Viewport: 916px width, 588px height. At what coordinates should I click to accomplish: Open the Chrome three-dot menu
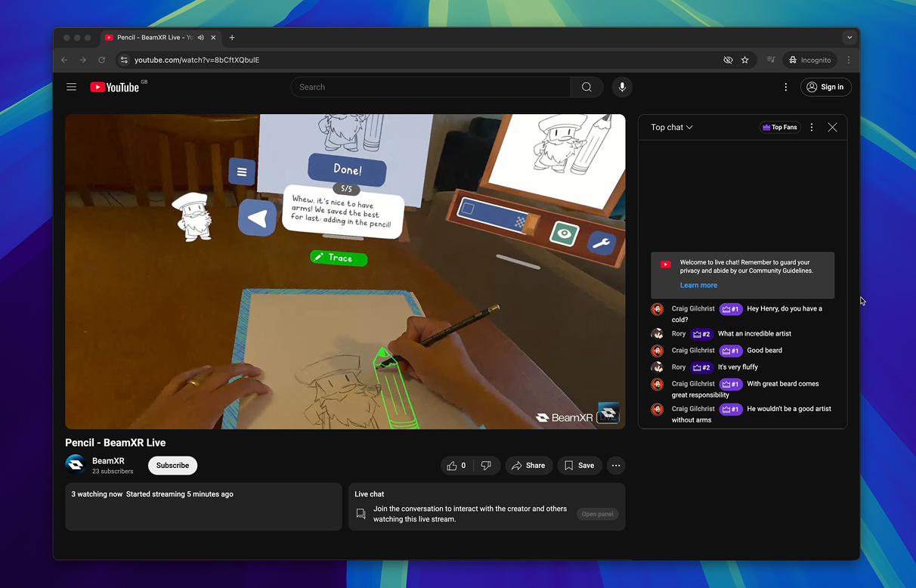coord(849,60)
